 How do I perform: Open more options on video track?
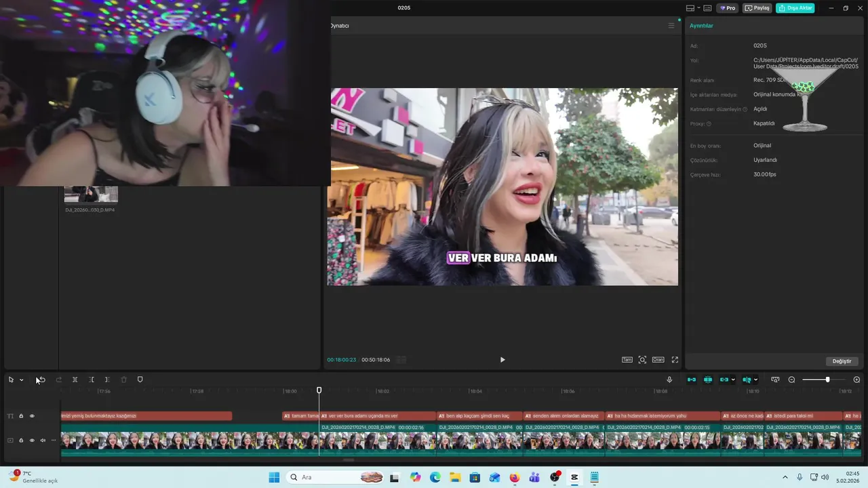point(54,441)
